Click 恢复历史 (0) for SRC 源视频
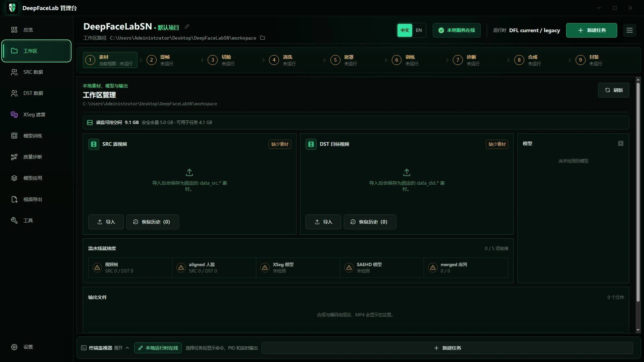The image size is (644, 362). [x=153, y=222]
